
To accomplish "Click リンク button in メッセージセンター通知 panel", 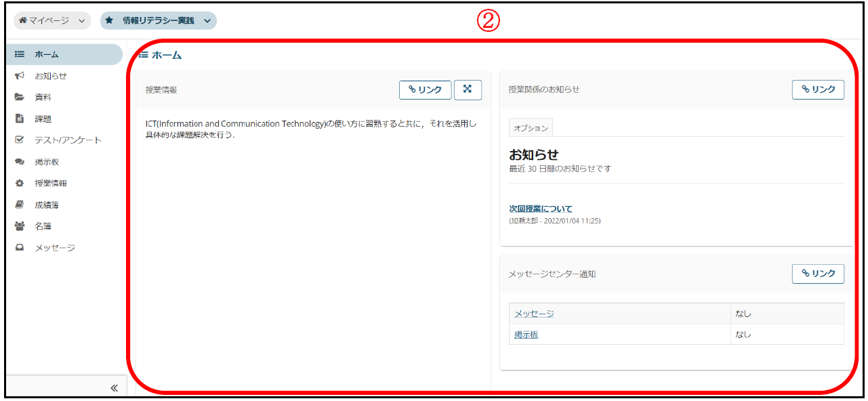I will click(818, 274).
